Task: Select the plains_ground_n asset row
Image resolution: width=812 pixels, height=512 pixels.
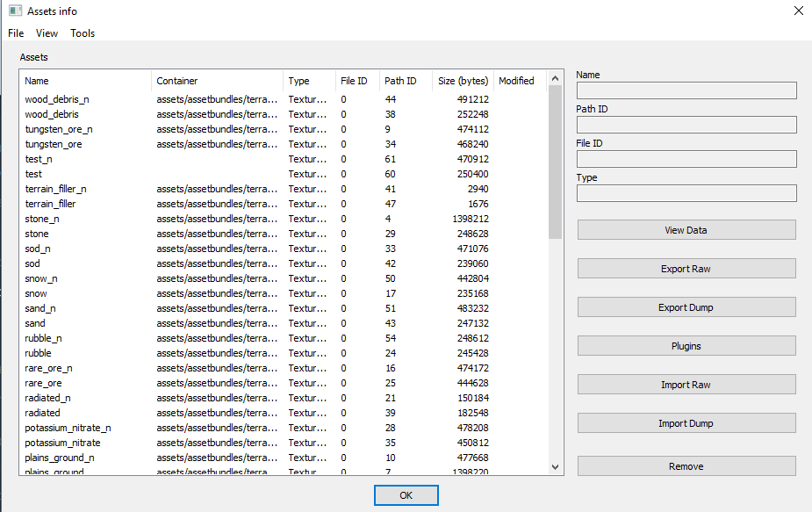Action: click(284, 458)
